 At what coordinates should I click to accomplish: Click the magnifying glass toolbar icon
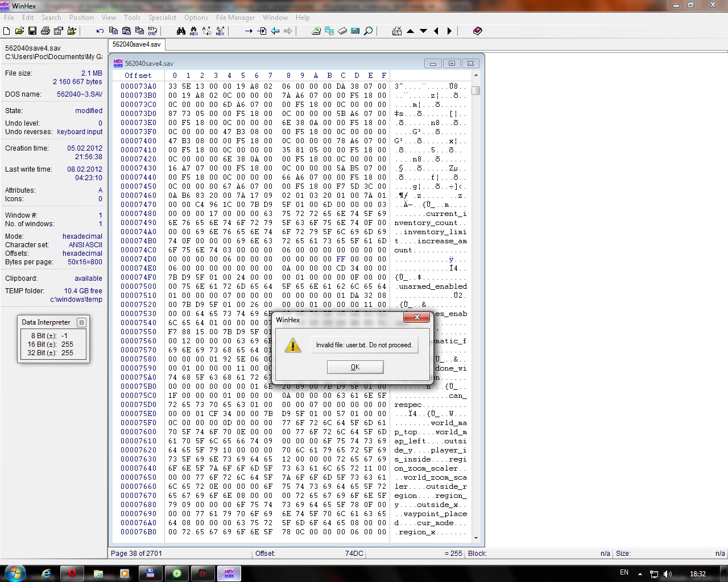(369, 31)
